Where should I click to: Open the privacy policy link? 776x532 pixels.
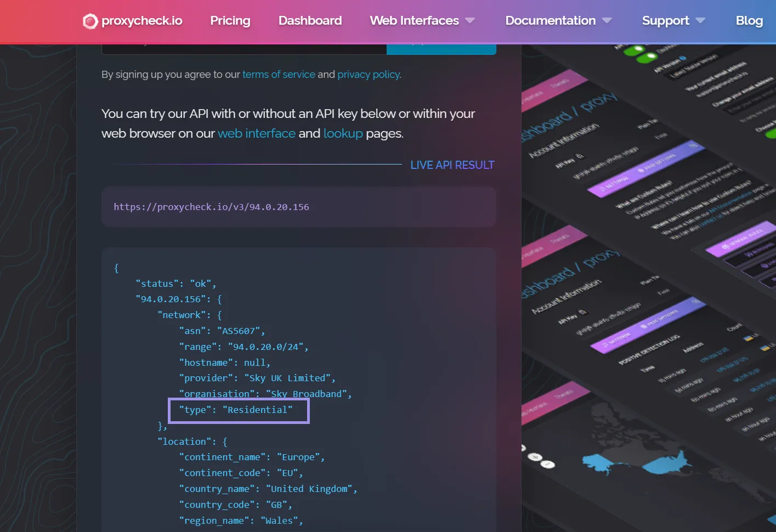(x=369, y=75)
